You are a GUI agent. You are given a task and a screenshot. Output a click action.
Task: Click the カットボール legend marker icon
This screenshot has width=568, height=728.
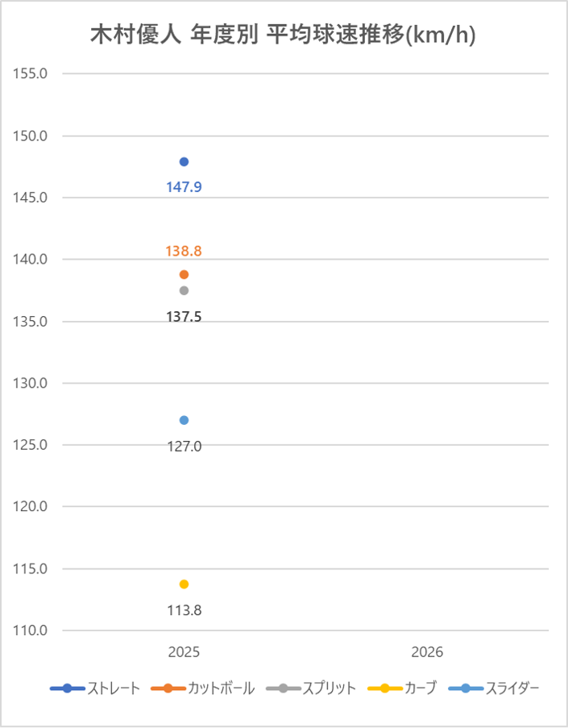tap(168, 688)
